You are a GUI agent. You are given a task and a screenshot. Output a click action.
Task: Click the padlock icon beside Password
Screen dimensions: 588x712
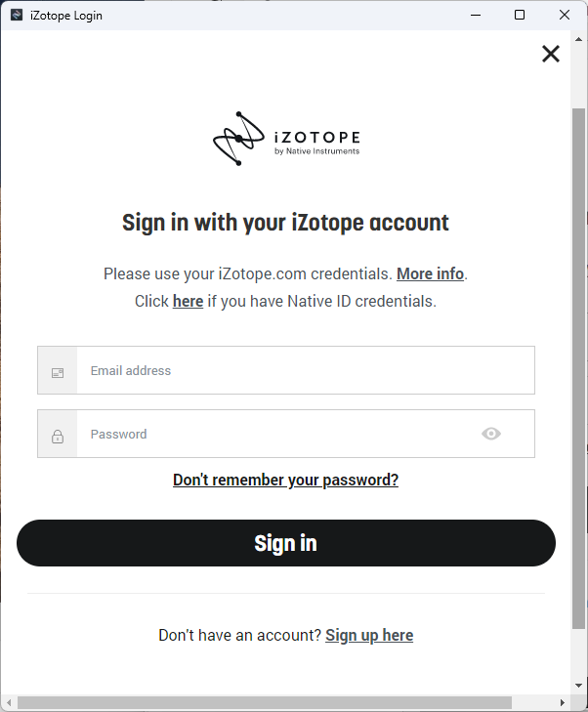click(x=58, y=435)
